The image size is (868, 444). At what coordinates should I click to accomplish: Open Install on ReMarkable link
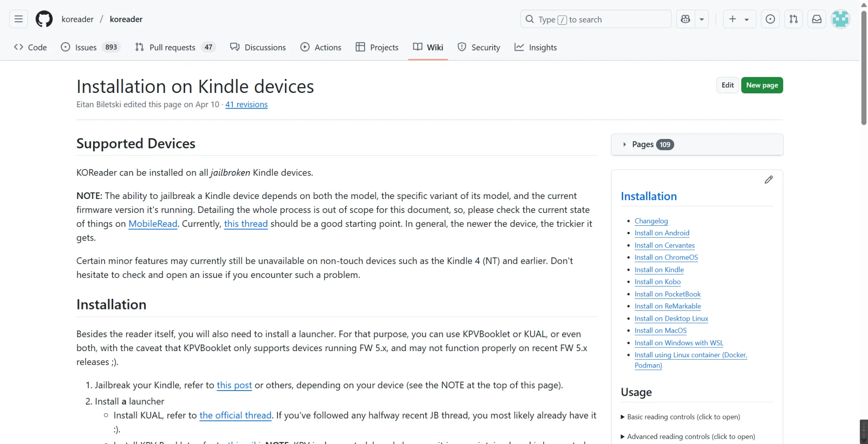tap(668, 306)
